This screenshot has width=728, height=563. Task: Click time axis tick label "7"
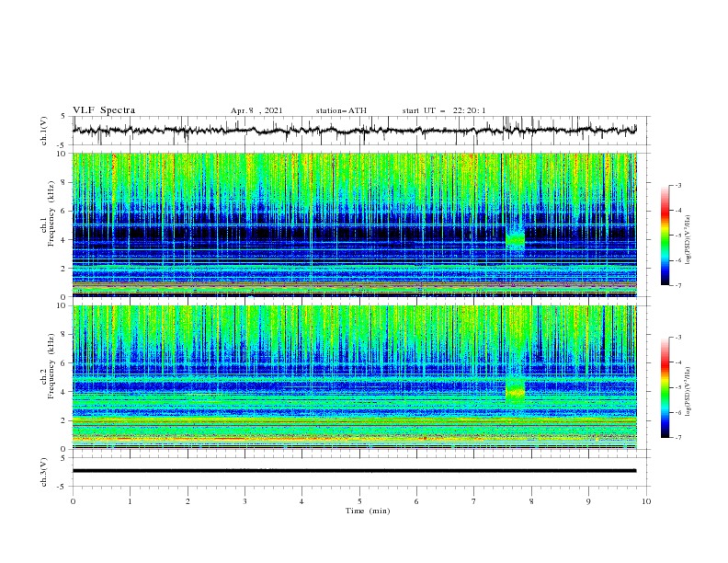pos(474,501)
